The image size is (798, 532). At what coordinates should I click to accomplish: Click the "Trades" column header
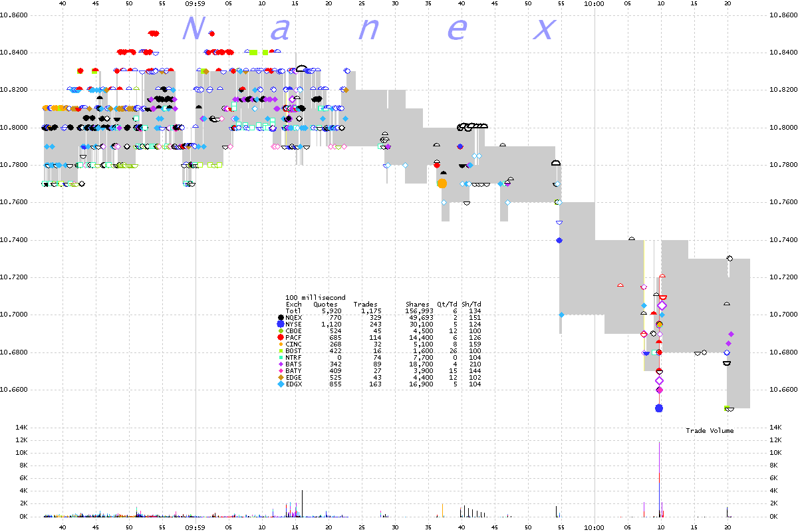365,304
